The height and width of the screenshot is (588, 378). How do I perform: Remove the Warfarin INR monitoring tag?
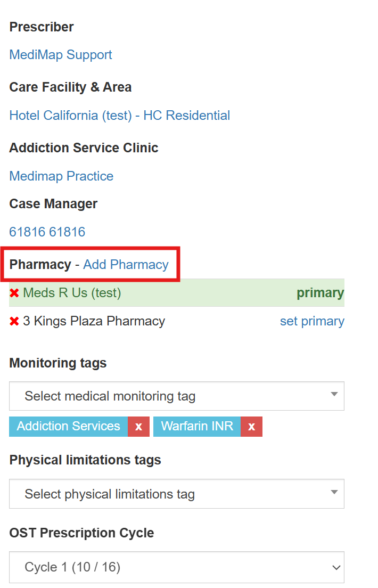pos(251,427)
